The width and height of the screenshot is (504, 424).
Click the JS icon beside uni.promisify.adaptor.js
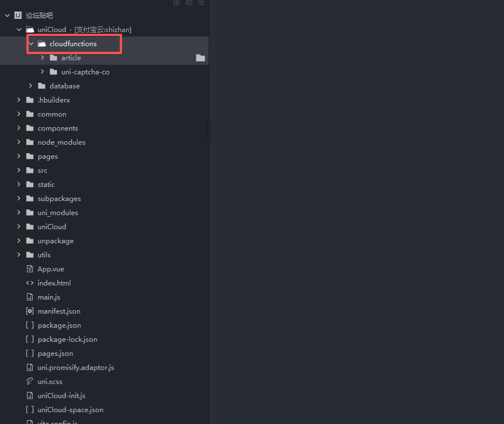click(30, 367)
